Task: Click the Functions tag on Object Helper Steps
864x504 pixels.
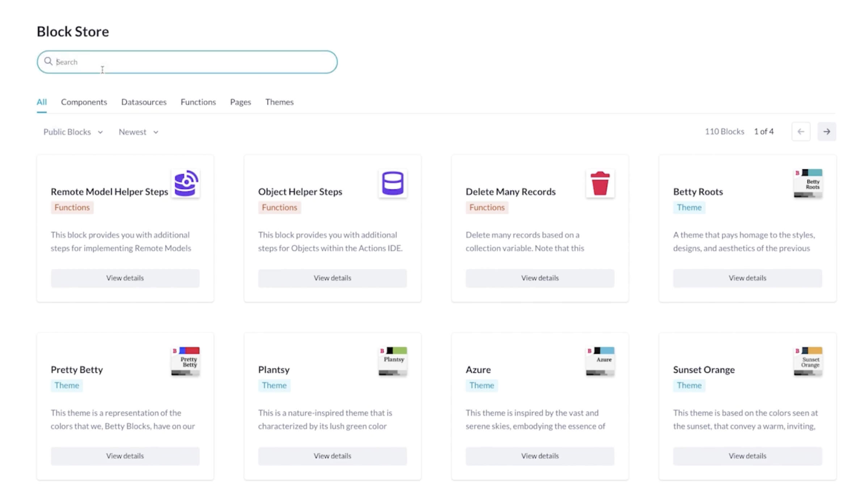Action: click(279, 207)
